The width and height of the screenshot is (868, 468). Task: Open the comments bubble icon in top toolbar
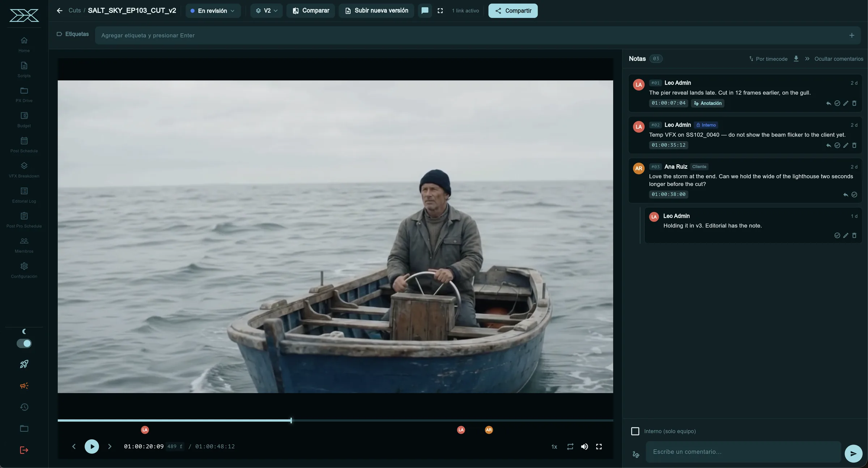click(x=425, y=10)
